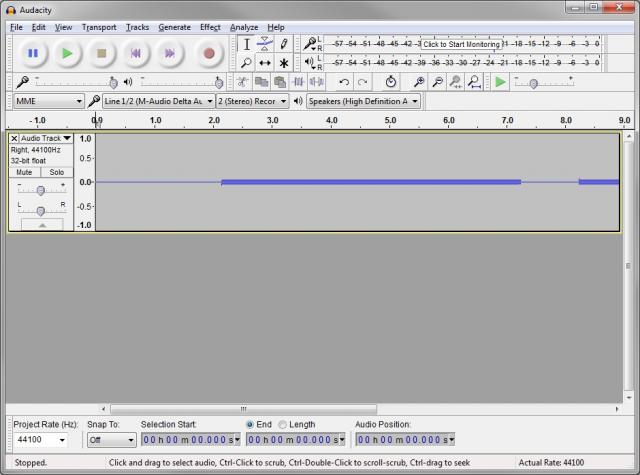Viewport: 640px width, 475px height.
Task: Select the End radio button
Action: click(x=250, y=424)
